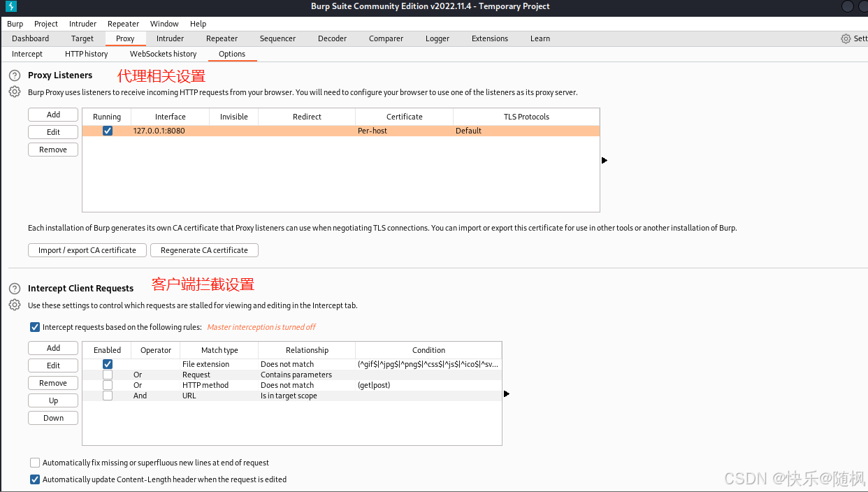Enable the Request Contains parameters rule

pyautogui.click(x=107, y=375)
